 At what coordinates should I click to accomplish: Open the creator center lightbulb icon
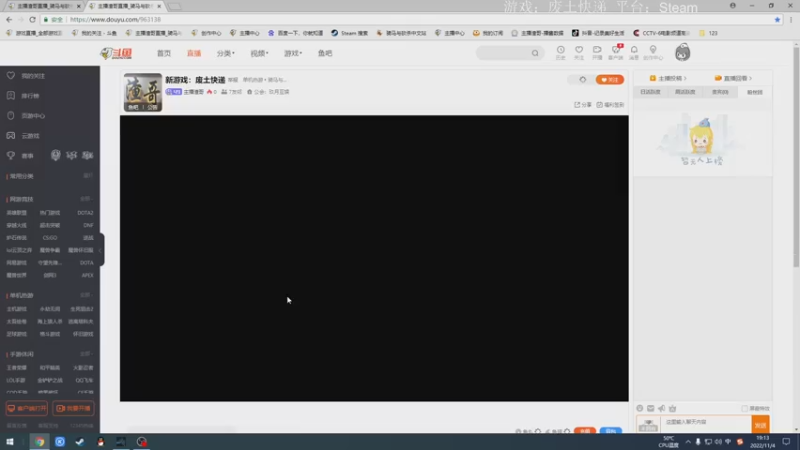coord(653,53)
